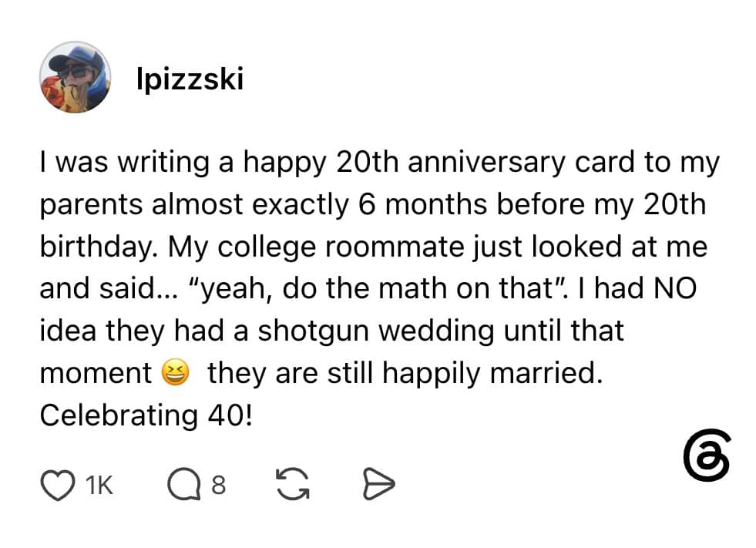756x548 pixels.
Task: Open replies with the comment bubble icon
Action: pyautogui.click(x=183, y=484)
